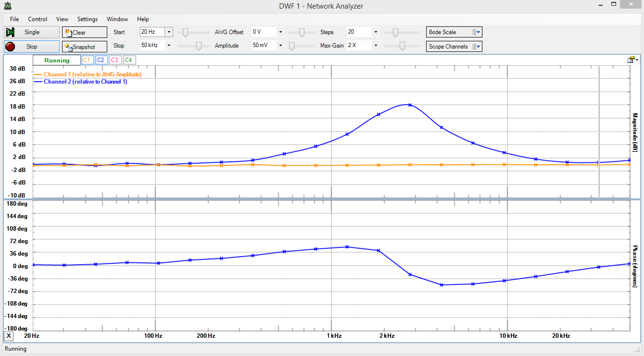
Task: Click the Running text in status bar
Action: click(x=15, y=349)
